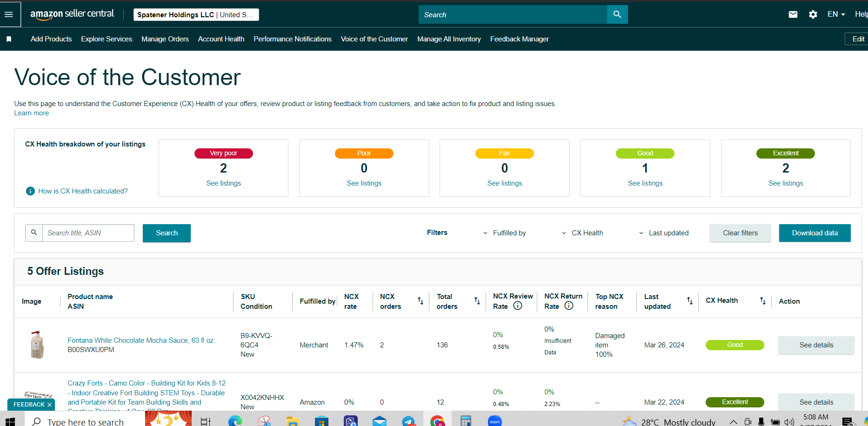Go to Account Health
This screenshot has width=868, height=426.
pyautogui.click(x=221, y=39)
